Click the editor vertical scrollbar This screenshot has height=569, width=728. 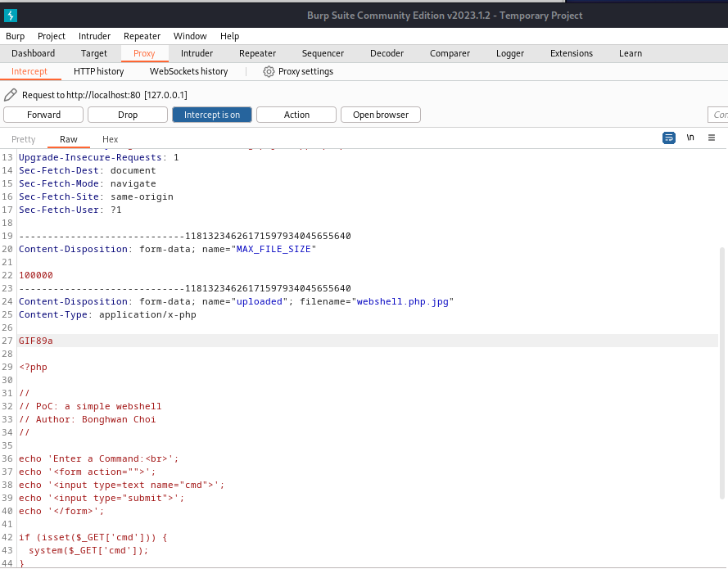tap(721, 373)
